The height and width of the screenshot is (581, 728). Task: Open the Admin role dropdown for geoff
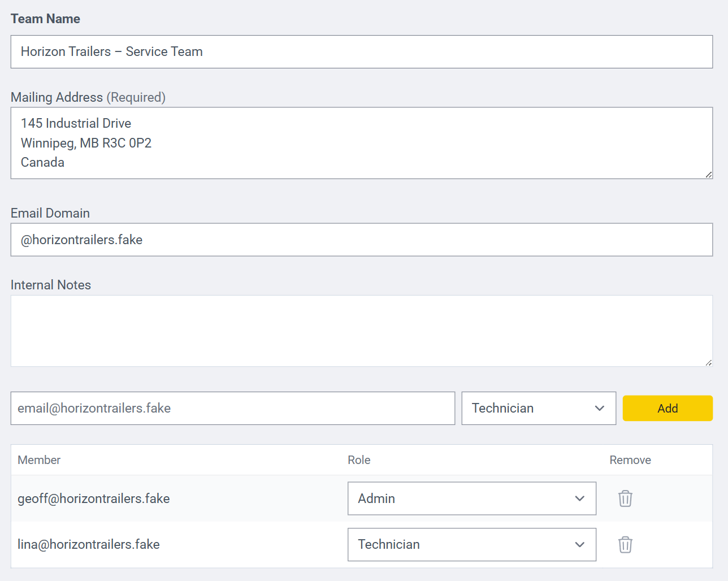click(471, 498)
